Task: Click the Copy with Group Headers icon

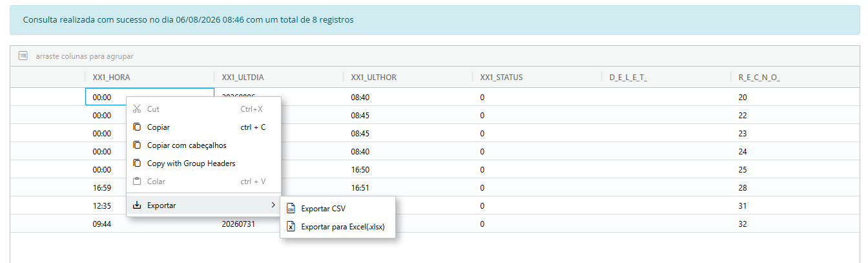Action: tap(137, 163)
